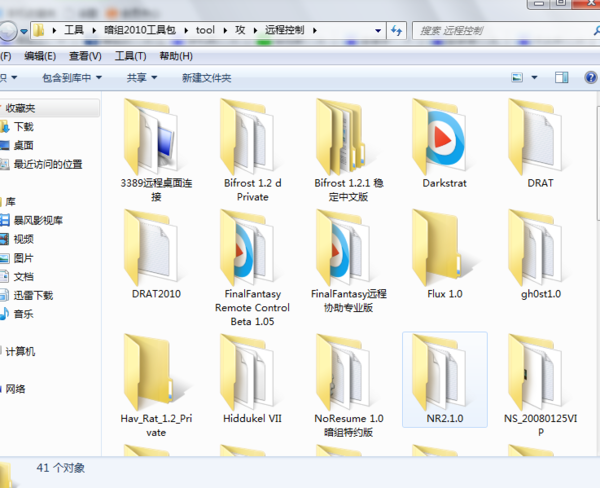Viewport: 600px width, 488px height.
Task: Open 文档 library in the sidebar
Action: (23, 277)
